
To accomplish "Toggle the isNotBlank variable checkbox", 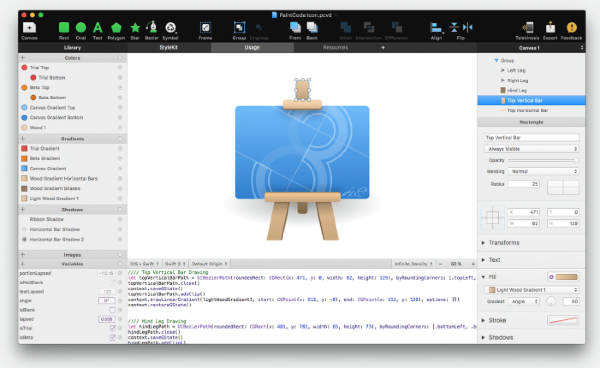I will tap(112, 282).
